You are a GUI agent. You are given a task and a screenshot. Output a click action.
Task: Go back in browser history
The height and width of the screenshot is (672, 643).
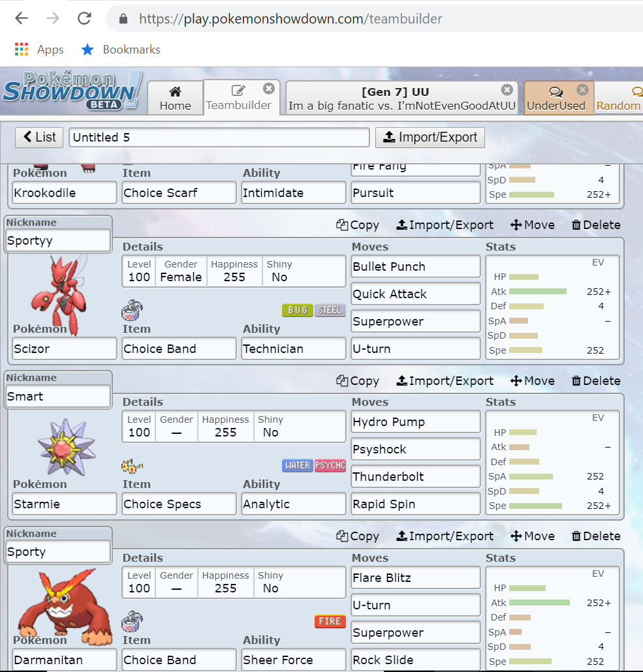tap(22, 18)
